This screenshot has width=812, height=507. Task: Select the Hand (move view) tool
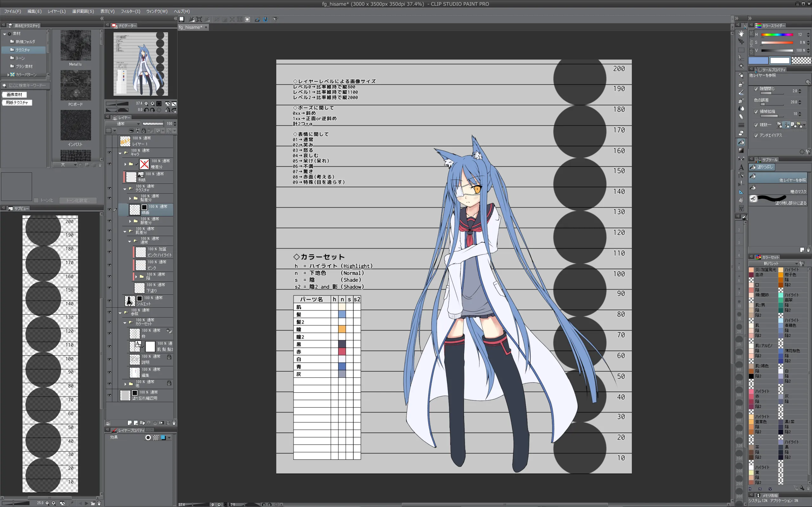(741, 34)
